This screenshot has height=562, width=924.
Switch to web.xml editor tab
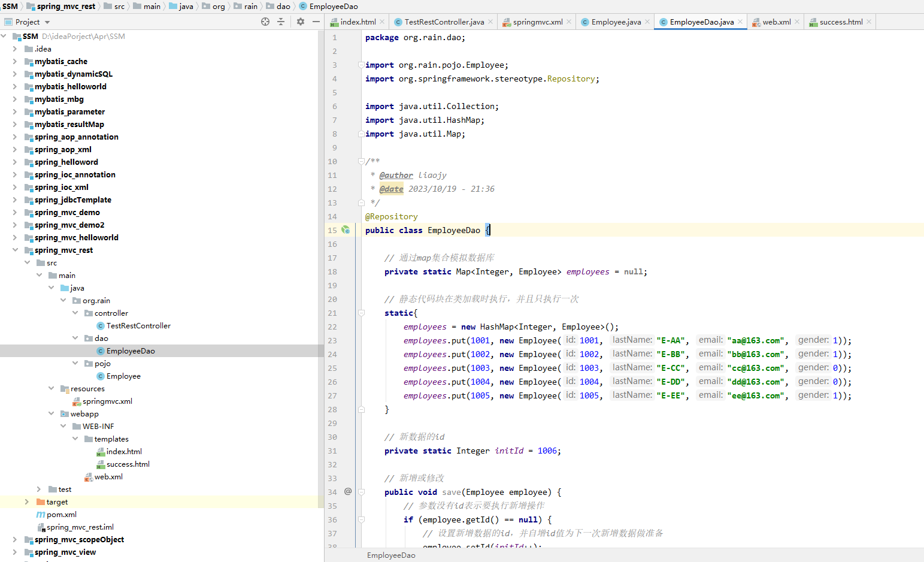tap(776, 22)
